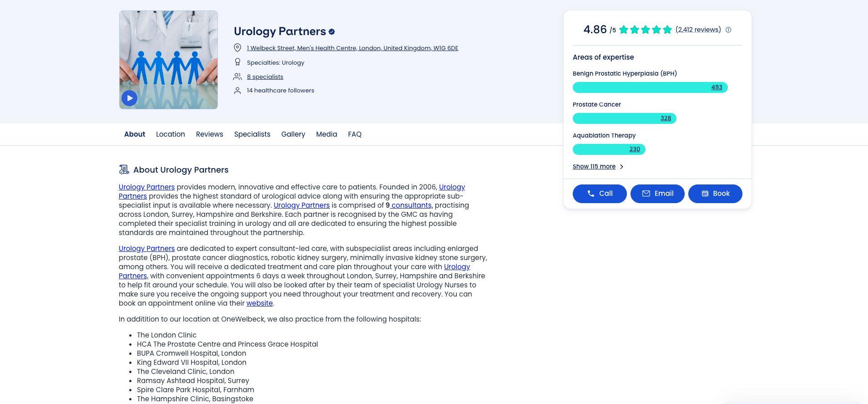Click the About Urology Partners heading

[x=181, y=170]
